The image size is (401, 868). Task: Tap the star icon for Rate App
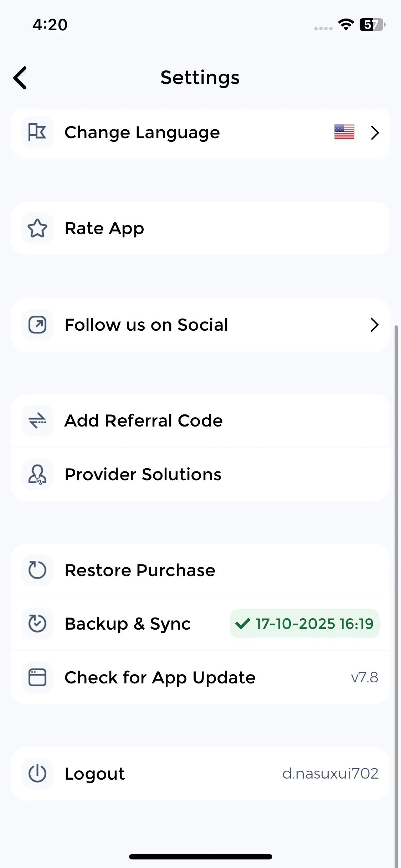pyautogui.click(x=37, y=228)
